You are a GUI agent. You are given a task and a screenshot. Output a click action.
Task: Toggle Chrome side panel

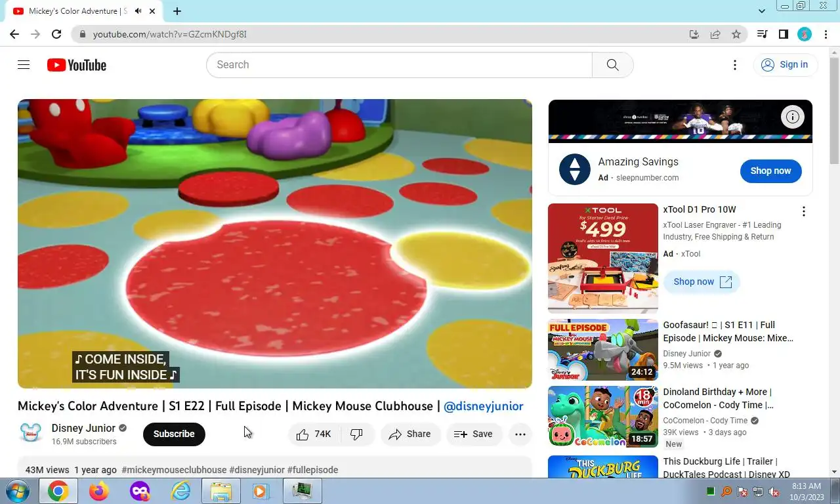pyautogui.click(x=783, y=34)
